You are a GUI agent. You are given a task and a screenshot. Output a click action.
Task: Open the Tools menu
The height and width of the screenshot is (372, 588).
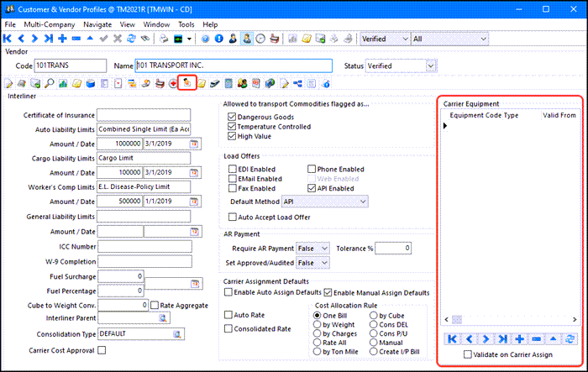point(186,25)
